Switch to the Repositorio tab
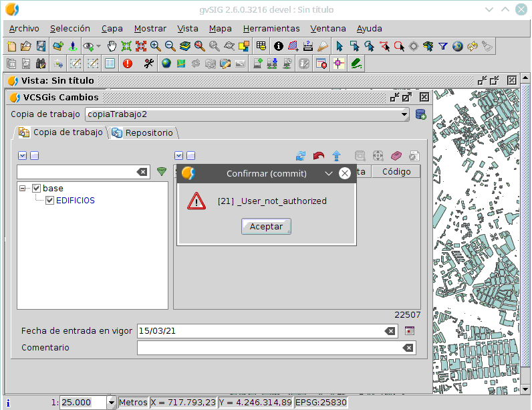The height and width of the screenshot is (410, 532). pos(144,132)
